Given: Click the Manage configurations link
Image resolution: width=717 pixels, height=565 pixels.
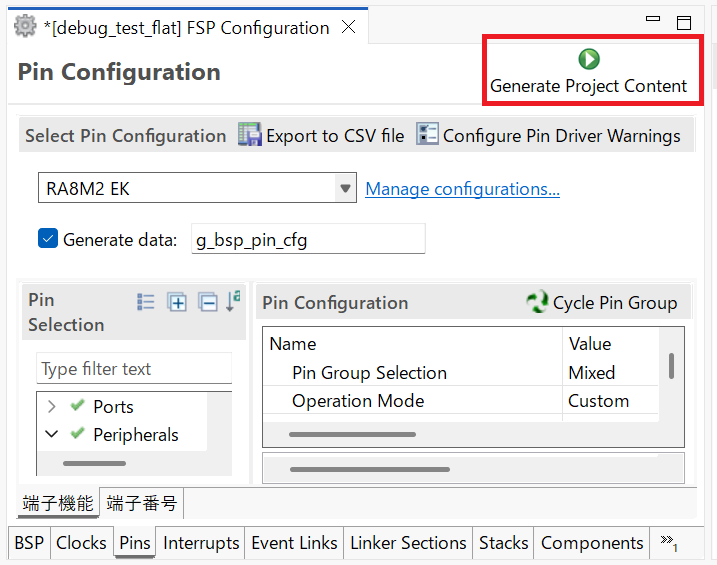Looking at the screenshot, I should 462,189.
